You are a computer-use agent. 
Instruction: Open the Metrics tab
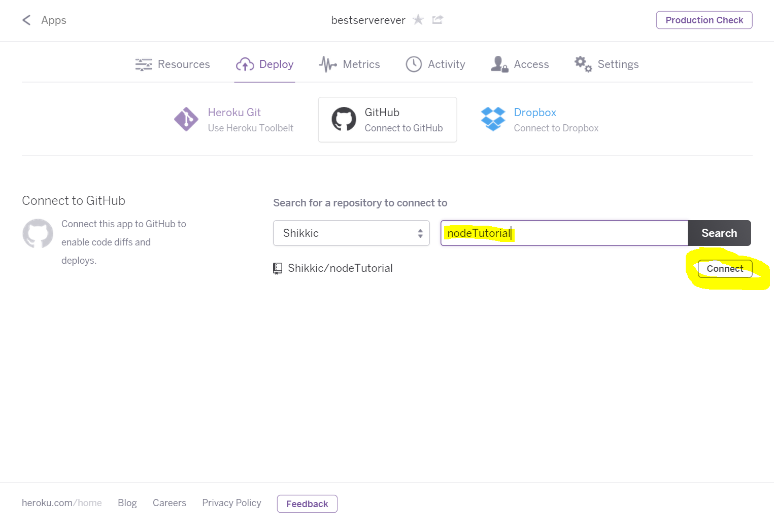click(349, 64)
